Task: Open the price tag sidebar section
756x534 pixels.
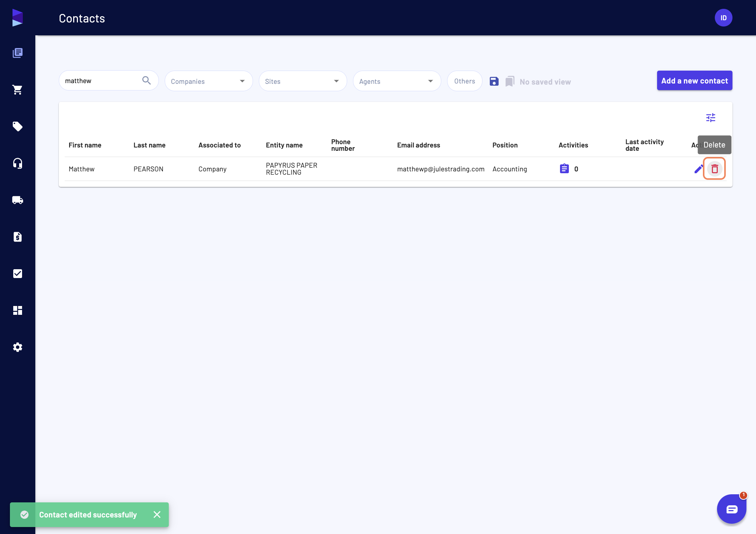Action: [18, 127]
